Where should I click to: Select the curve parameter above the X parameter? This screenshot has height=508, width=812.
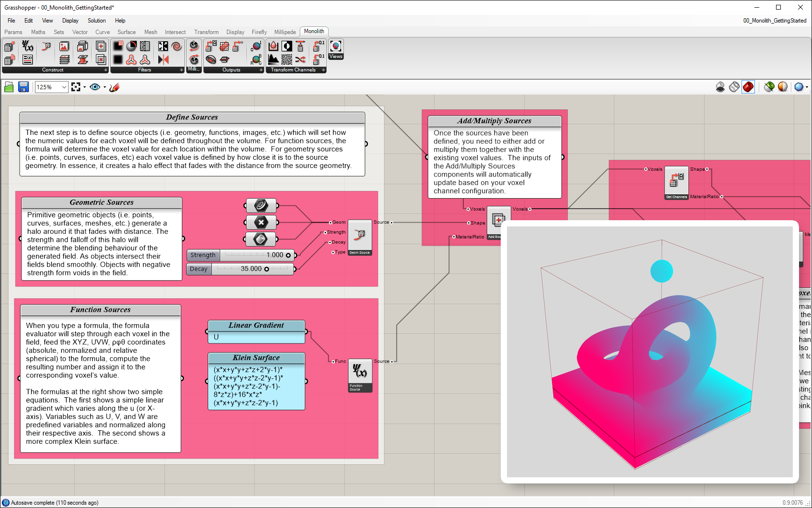[261, 205]
